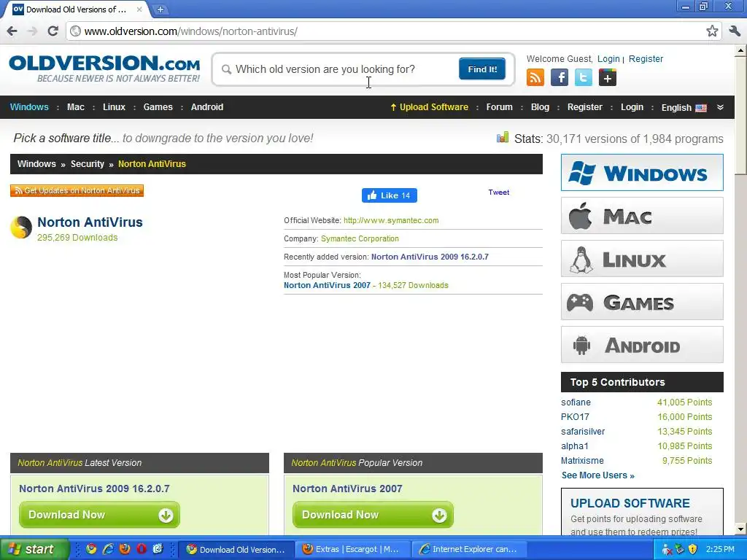The width and height of the screenshot is (747, 560).
Task: Click See More Users link
Action: pyautogui.click(x=598, y=475)
